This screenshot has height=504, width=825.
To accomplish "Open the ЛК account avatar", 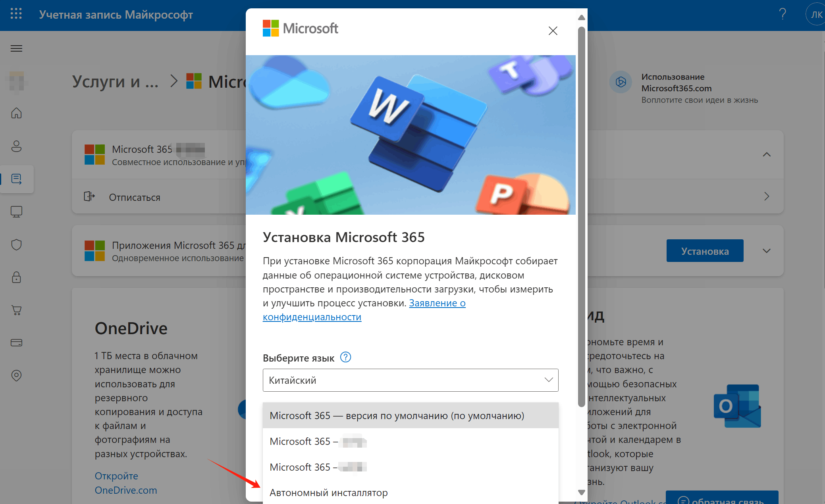I will [x=815, y=15].
